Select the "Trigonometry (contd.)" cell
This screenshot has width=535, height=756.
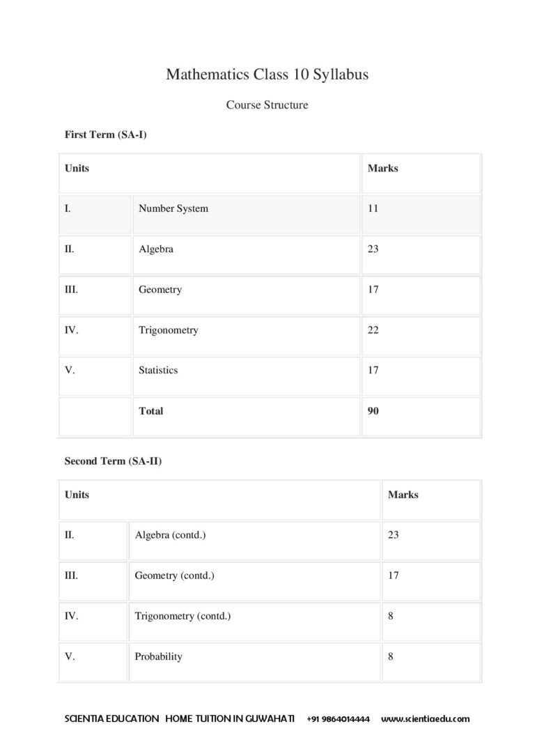click(183, 616)
